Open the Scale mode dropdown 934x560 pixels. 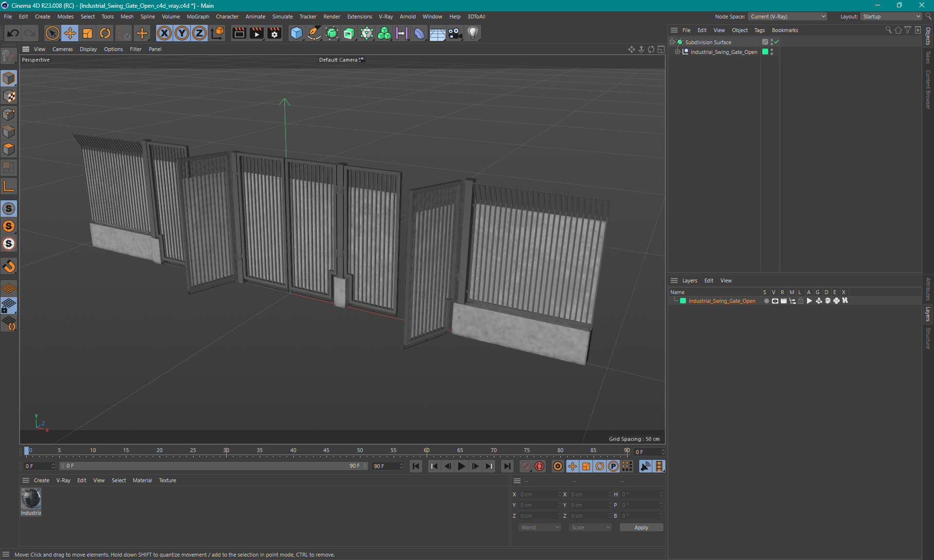(590, 527)
